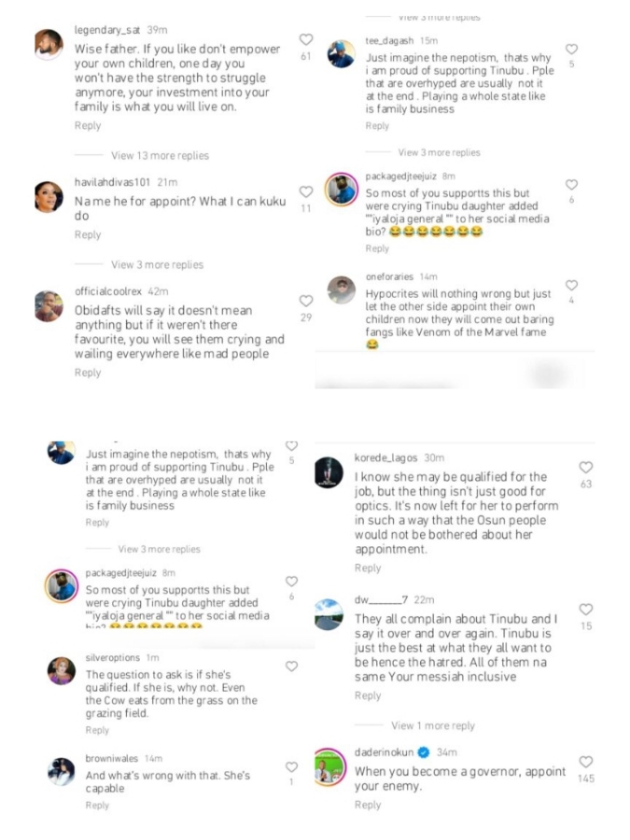This screenshot has width=630, height=840.
Task: Reply to legendary_sat's comment
Action: point(88,126)
